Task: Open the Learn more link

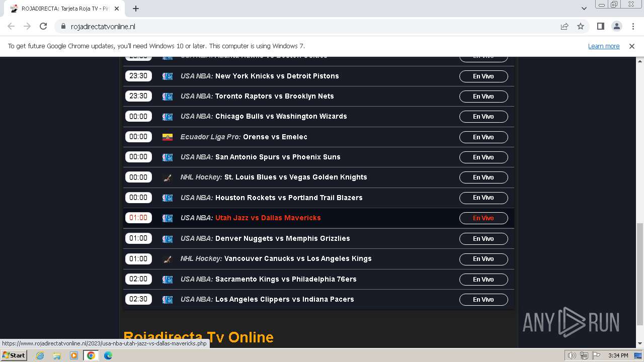Action: [604, 46]
